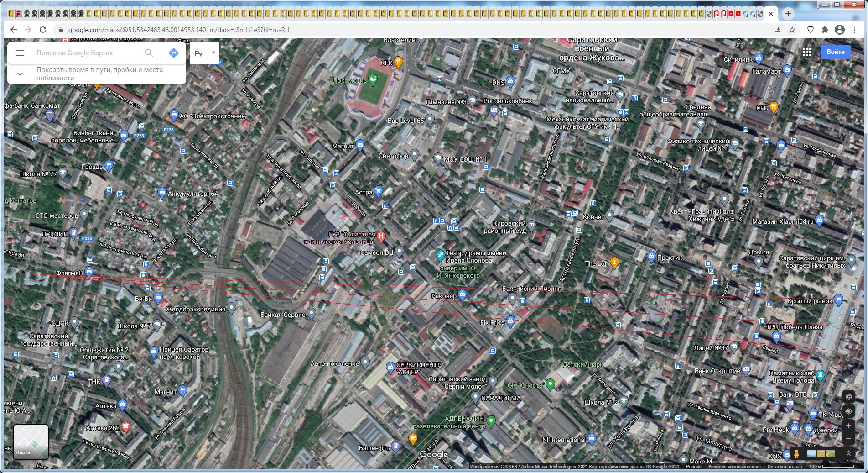Open directions with the blue arrow icon

click(173, 53)
